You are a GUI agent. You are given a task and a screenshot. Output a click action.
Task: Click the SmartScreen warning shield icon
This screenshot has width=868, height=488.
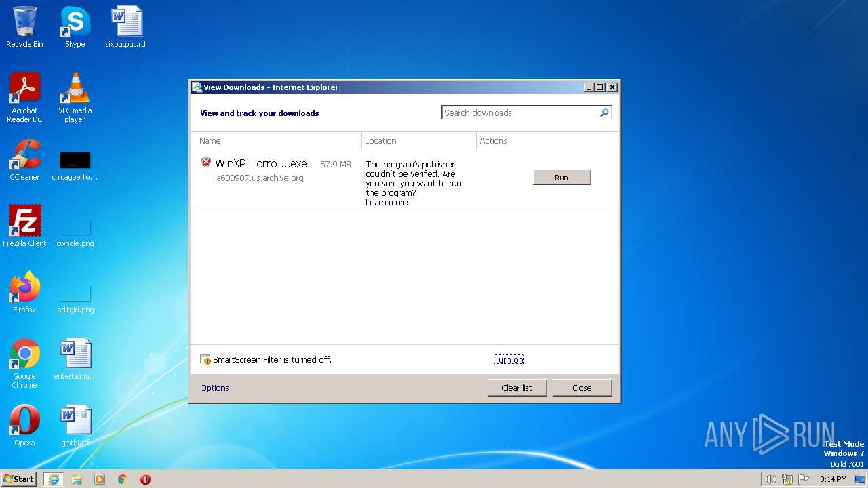(205, 359)
